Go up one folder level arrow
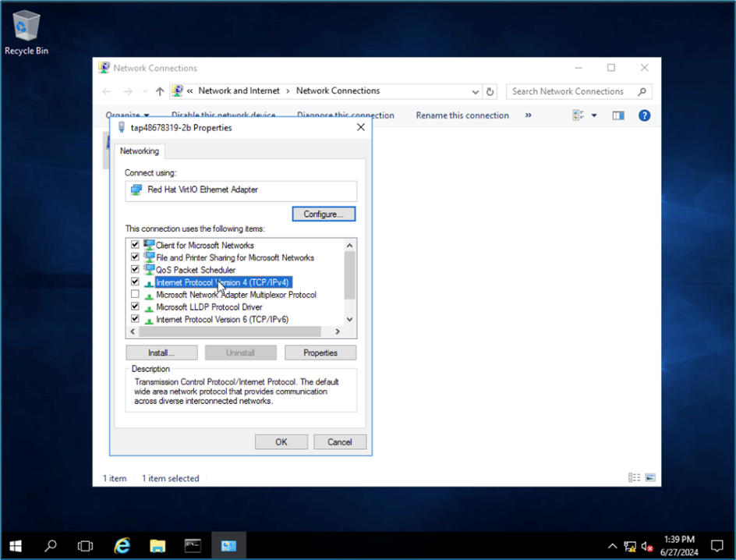The image size is (736, 560). [x=160, y=91]
